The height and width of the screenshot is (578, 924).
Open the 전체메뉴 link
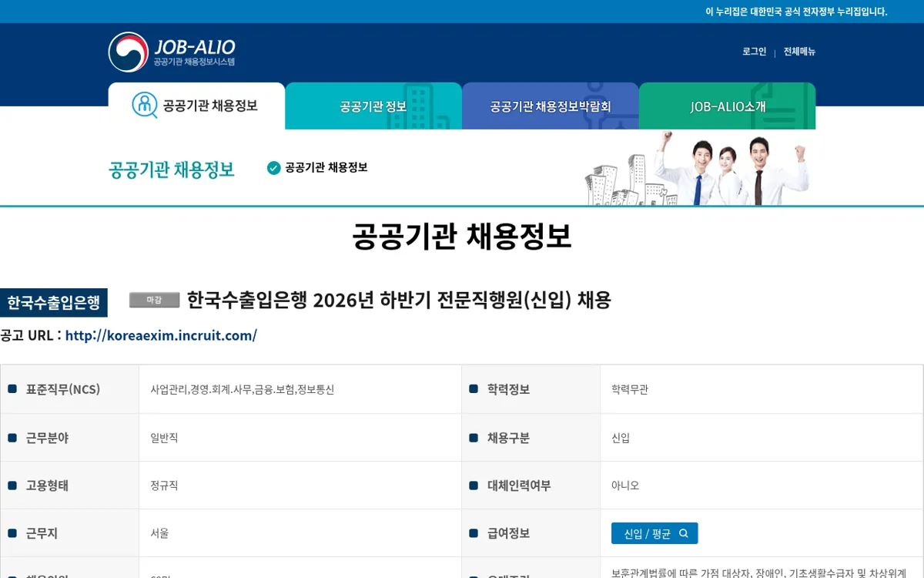[799, 52]
